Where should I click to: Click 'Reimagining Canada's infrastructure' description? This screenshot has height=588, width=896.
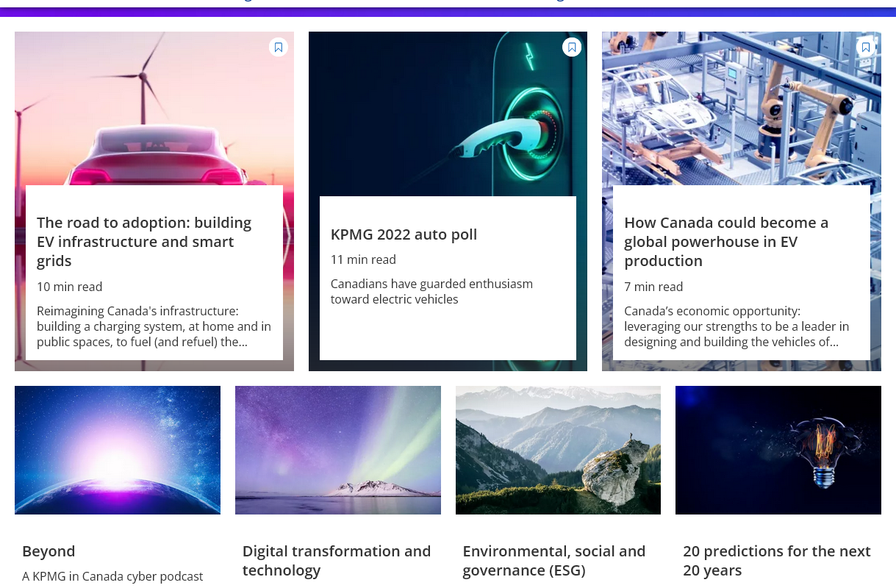tap(154, 326)
